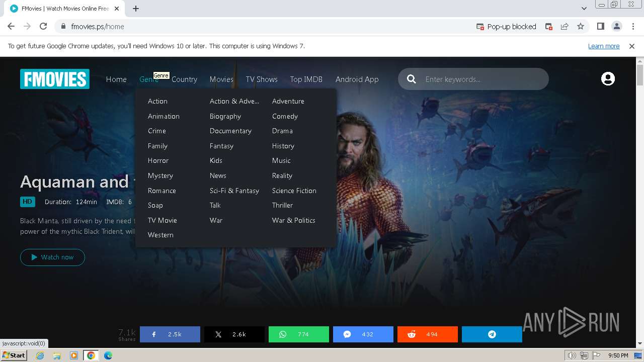
Task: Select the Comedy genre
Action: [x=285, y=116]
